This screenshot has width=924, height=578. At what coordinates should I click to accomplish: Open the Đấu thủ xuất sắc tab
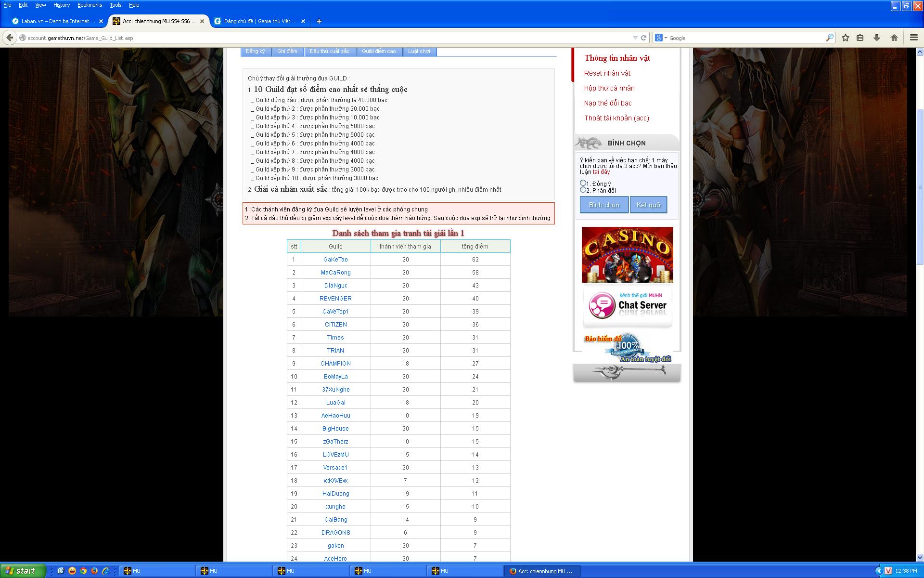click(330, 51)
